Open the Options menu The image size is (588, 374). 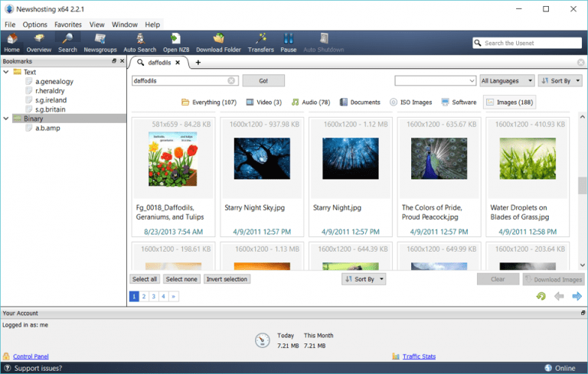35,24
